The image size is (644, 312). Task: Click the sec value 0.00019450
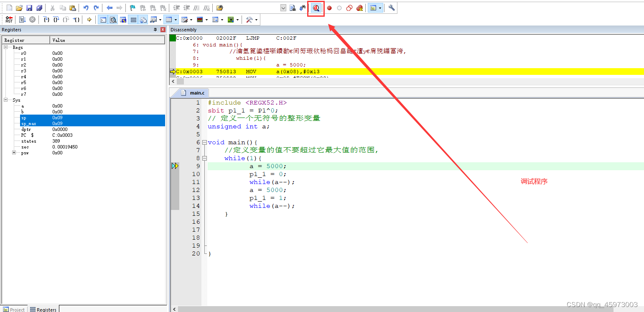tap(65, 147)
